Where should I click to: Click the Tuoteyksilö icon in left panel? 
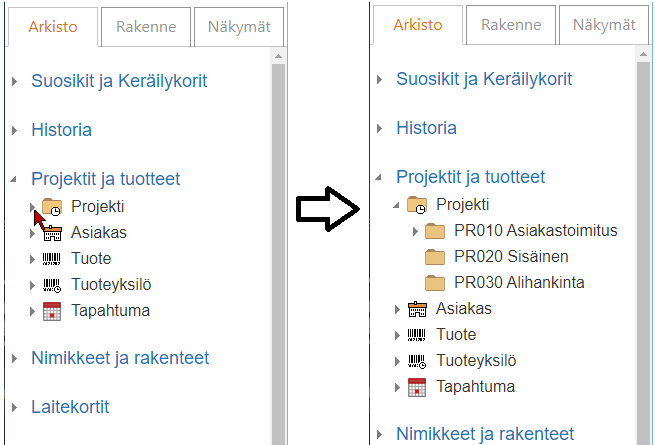52,285
